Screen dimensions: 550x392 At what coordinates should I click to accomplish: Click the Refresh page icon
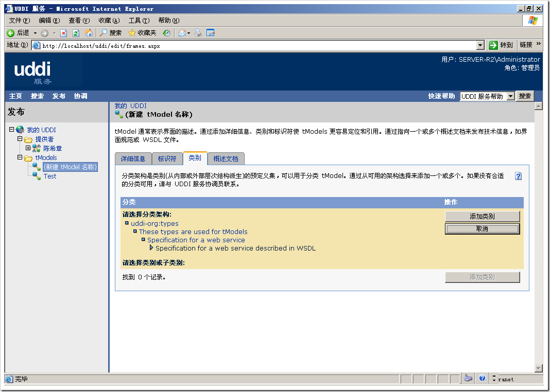coord(76,33)
